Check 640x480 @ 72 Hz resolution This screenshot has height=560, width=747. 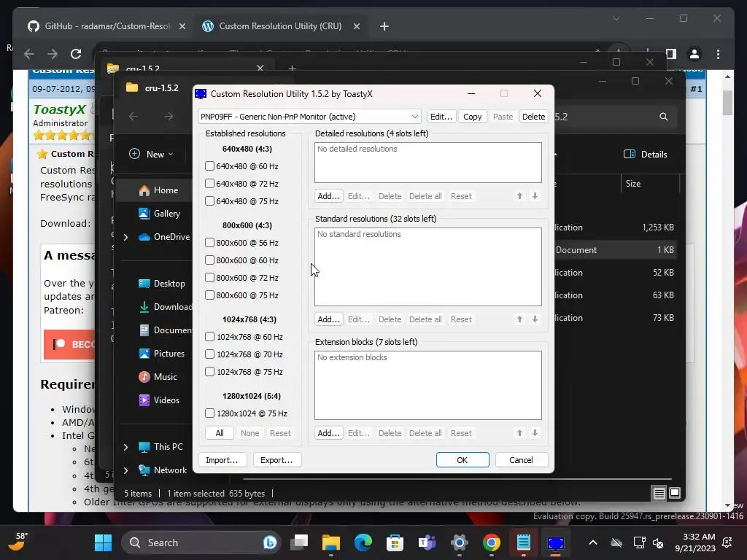point(209,184)
